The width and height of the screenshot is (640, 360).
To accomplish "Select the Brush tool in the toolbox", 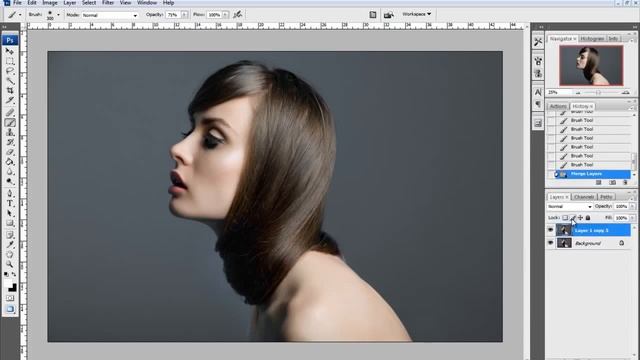I will [10, 122].
